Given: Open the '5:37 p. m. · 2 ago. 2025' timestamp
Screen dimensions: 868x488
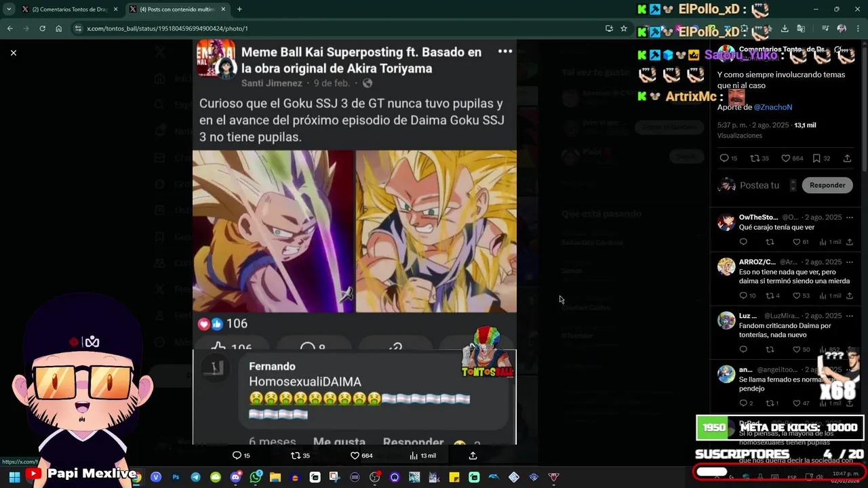Looking at the screenshot, I should pos(753,125).
